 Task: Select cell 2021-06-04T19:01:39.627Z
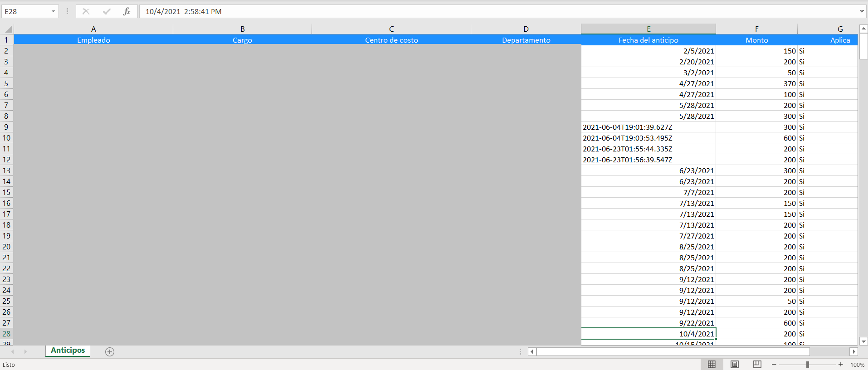point(649,127)
